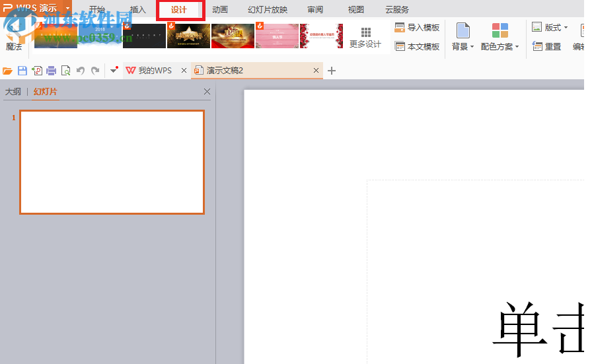594x364 pixels.
Task: Expand the 配色方案 dropdown arrow
Action: tap(517, 47)
